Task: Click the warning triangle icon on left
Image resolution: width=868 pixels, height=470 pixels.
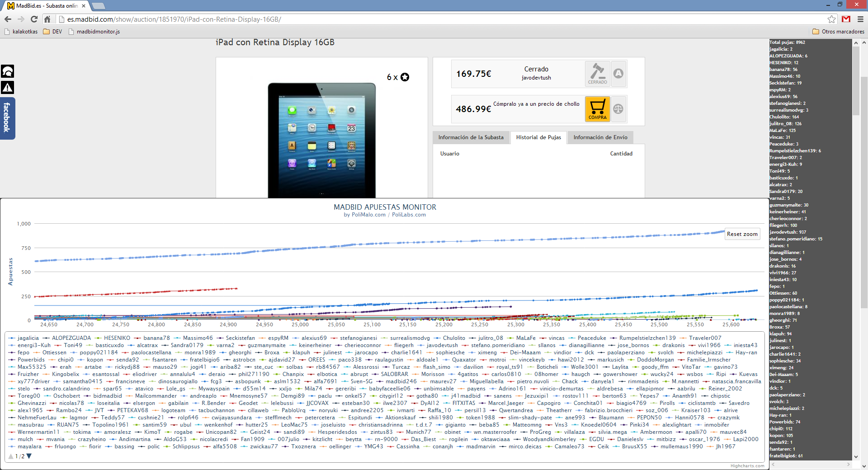Action: (7, 87)
